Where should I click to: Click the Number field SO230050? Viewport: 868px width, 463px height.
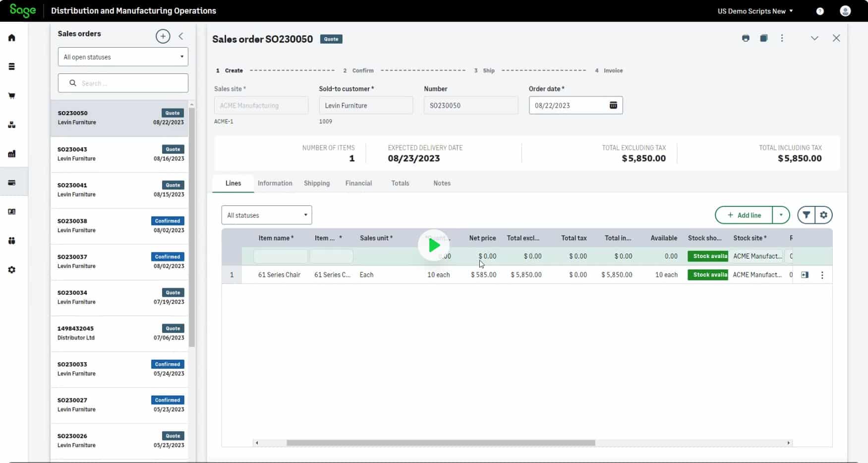[x=471, y=105]
